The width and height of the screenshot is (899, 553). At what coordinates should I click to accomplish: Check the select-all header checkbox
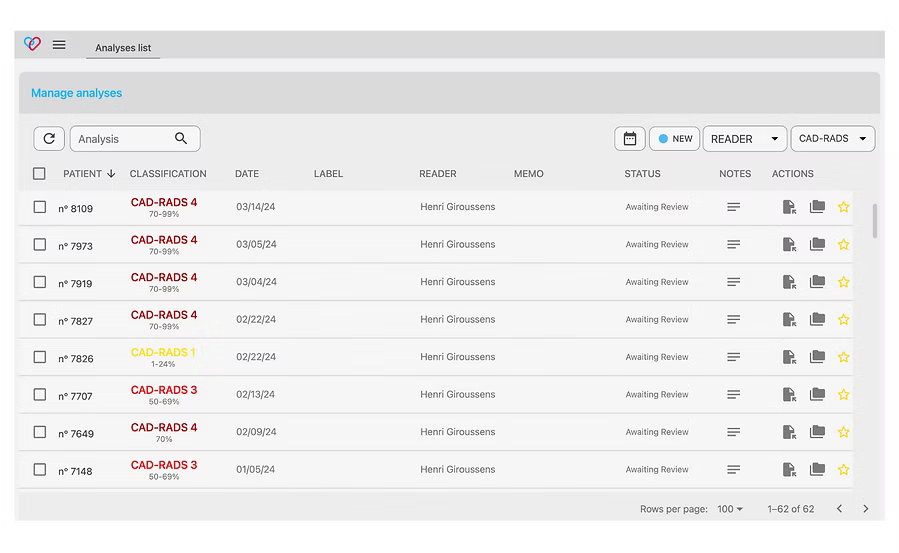coord(39,174)
